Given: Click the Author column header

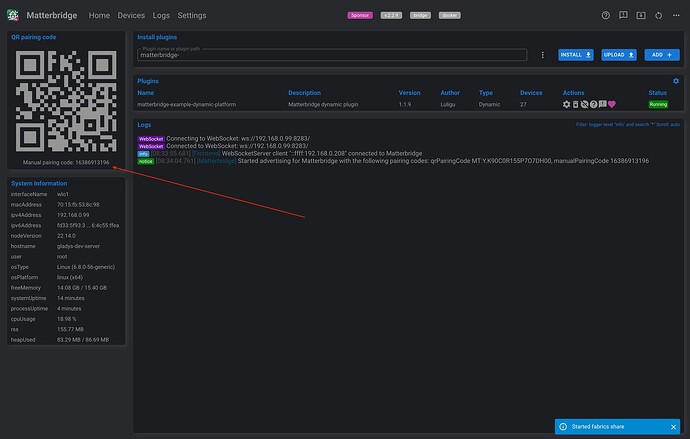Looking at the screenshot, I should tap(450, 93).
